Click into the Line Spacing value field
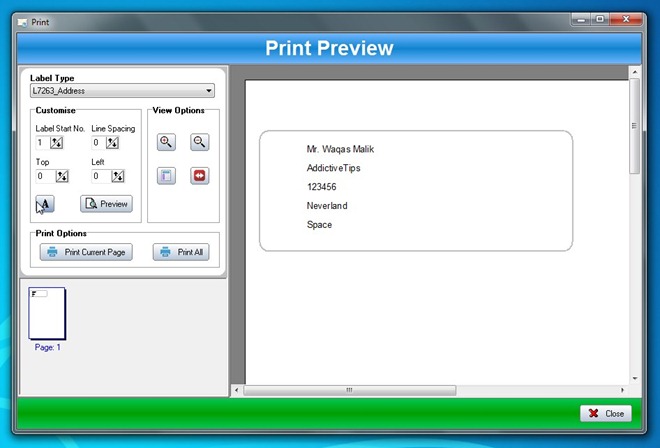Screen dimensions: 660x448 pyautogui.click(x=98, y=143)
